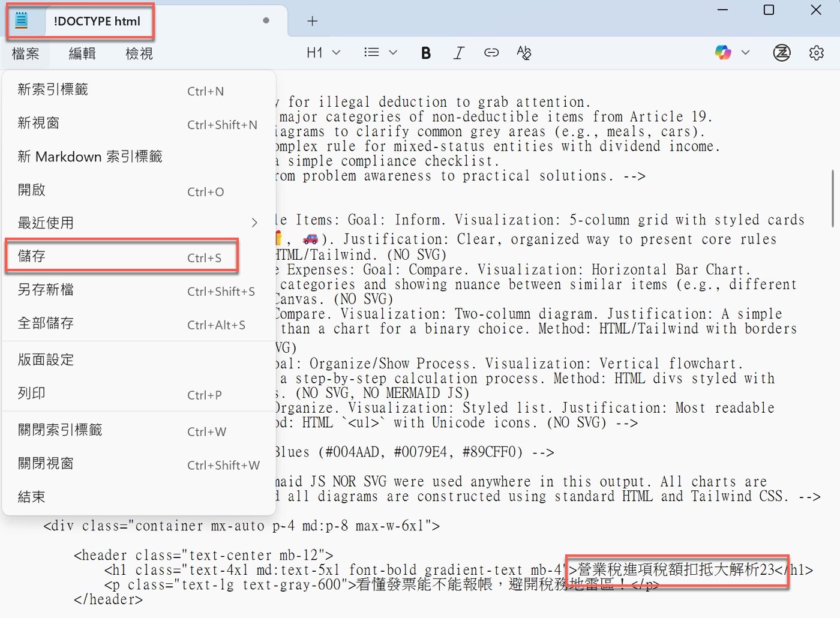The height and width of the screenshot is (618, 840).
Task: Choose 新索引標籤 from the menu
Action: 139,90
